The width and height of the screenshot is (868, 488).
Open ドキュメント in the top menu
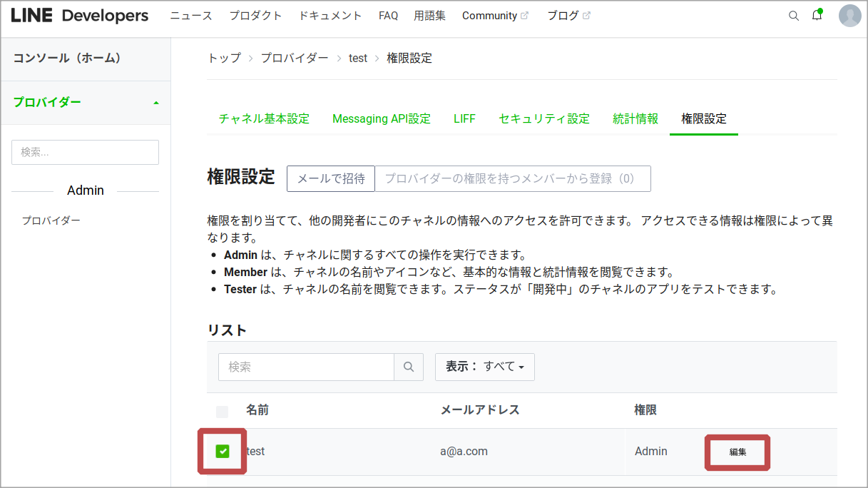coord(330,16)
